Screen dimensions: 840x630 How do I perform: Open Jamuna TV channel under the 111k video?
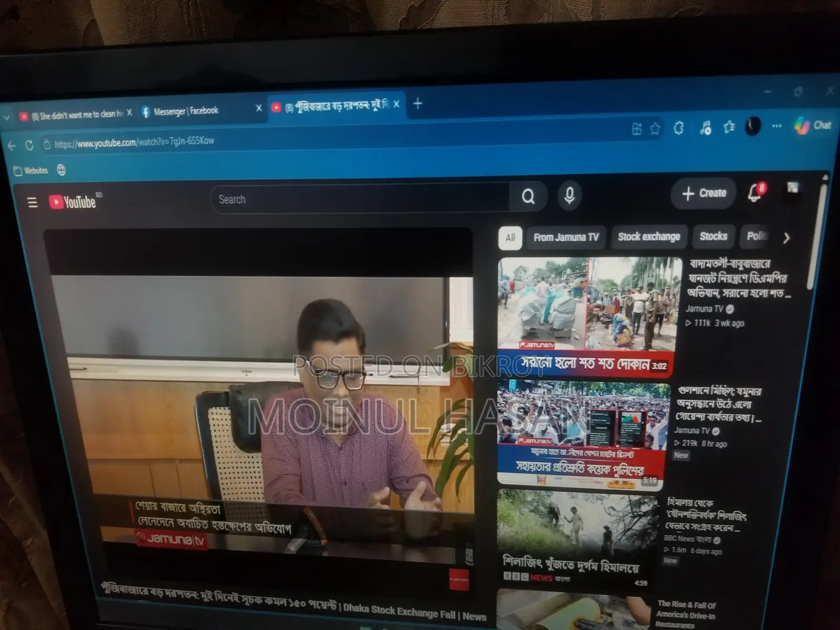(x=705, y=309)
